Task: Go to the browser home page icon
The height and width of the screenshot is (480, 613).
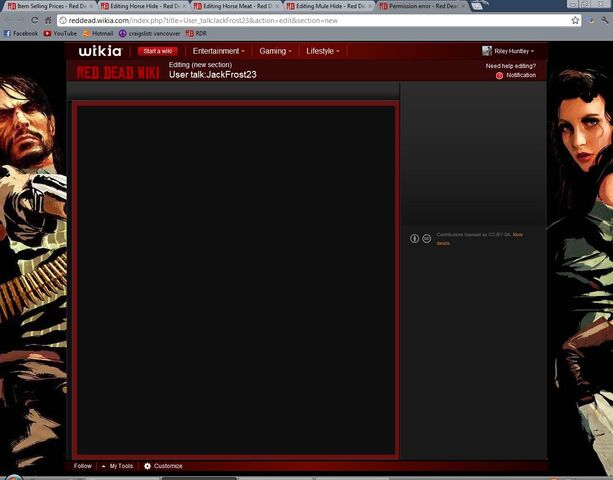Action: [48, 20]
